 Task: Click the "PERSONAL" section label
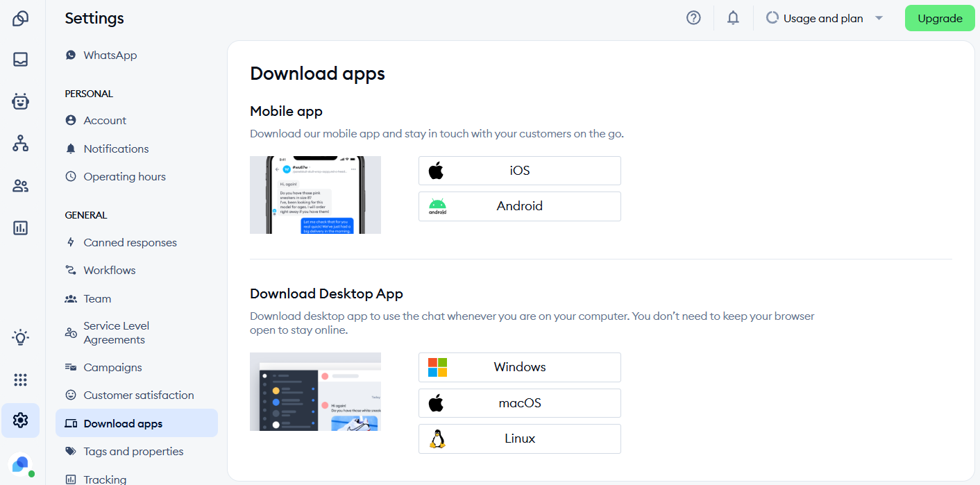click(89, 94)
